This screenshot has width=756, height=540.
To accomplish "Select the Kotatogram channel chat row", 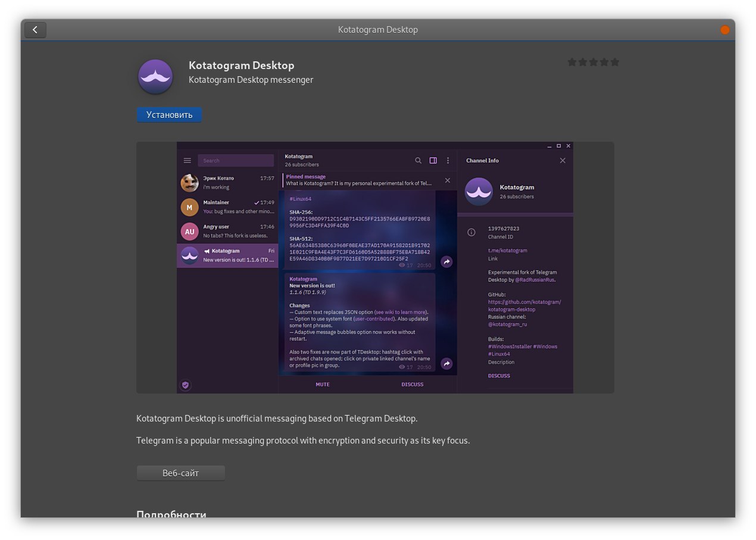I will click(x=227, y=255).
